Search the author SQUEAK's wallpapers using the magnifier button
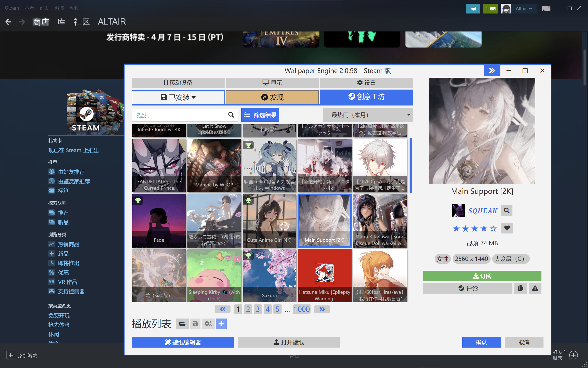 coord(507,211)
